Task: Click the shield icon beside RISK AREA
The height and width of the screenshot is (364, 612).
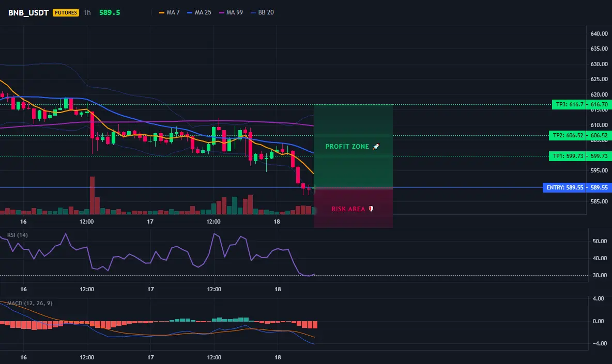Action: [371, 209]
